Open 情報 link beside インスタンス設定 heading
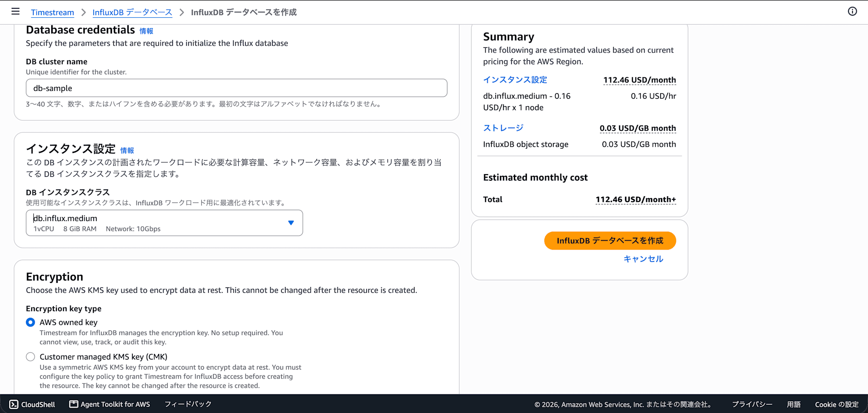 point(127,150)
